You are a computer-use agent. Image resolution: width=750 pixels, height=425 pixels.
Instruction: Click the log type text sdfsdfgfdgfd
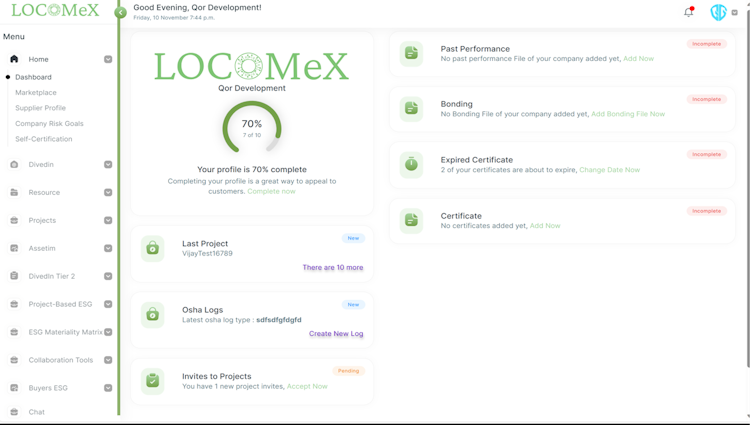pyautogui.click(x=279, y=320)
